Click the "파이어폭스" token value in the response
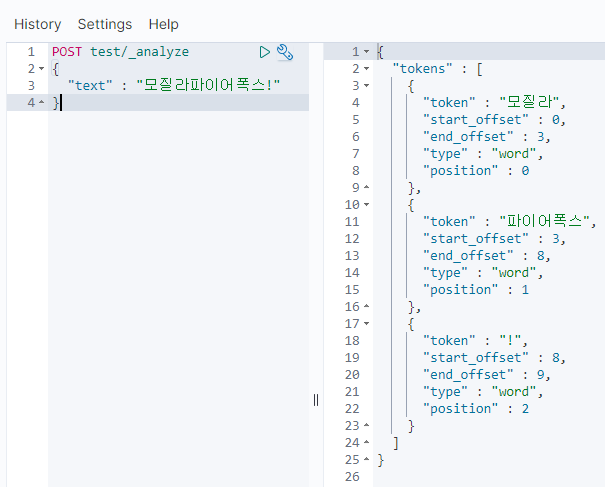Image resolution: width=605 pixels, height=487 pixels. click(547, 221)
